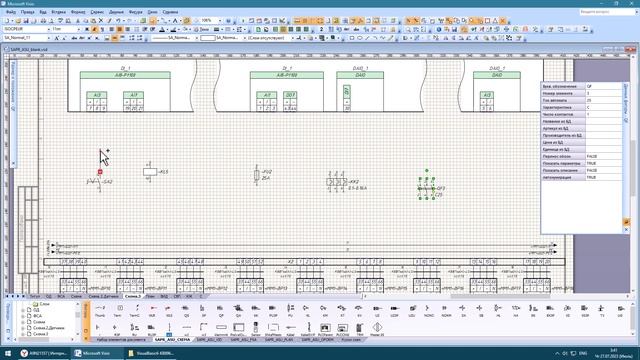Select the QF circuit breaker stencil shape
The image size is (640, 360).
[x=221, y=310]
